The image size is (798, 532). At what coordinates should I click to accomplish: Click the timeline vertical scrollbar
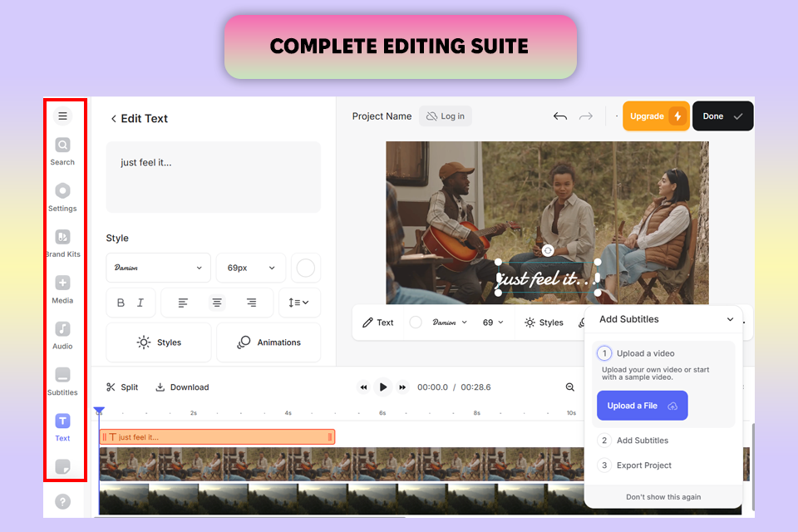[x=753, y=465]
